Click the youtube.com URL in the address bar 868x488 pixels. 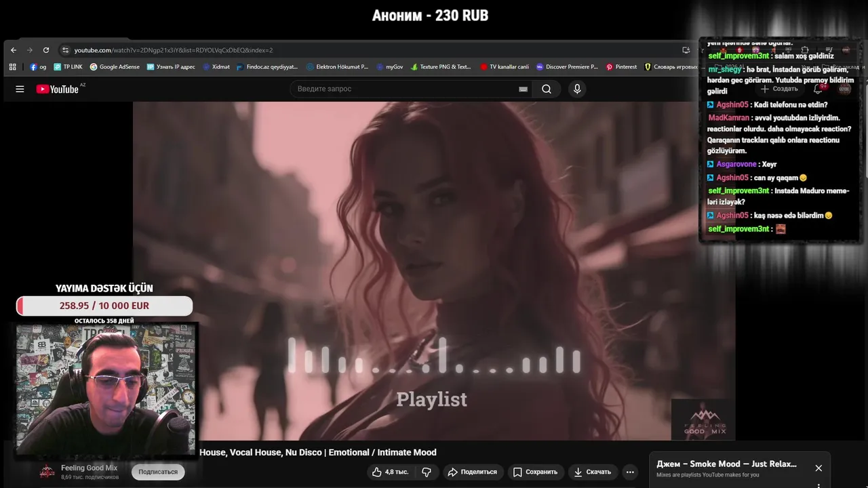click(x=173, y=50)
